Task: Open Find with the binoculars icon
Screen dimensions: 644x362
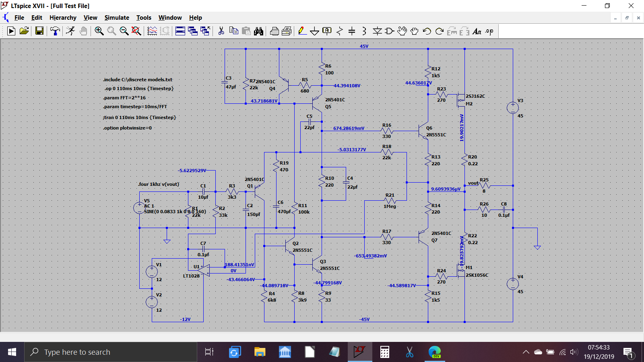Action: [x=258, y=31]
